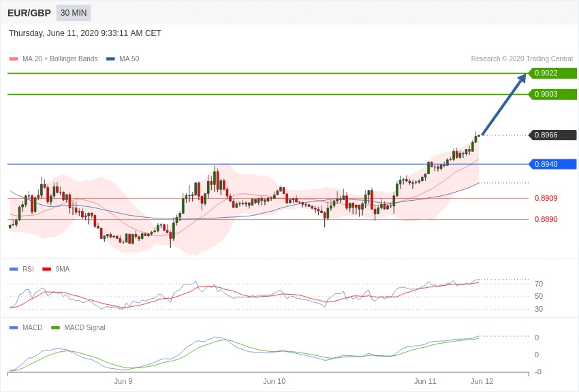Viewport: 579px width, 392px height.
Task: Click the red 0.8909 support label
Action: (x=546, y=198)
